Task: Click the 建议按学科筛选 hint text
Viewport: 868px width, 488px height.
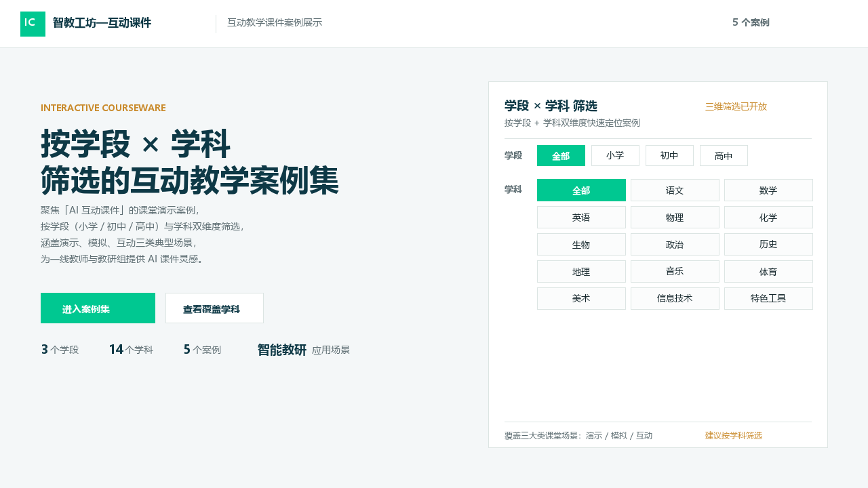Action: (734, 435)
